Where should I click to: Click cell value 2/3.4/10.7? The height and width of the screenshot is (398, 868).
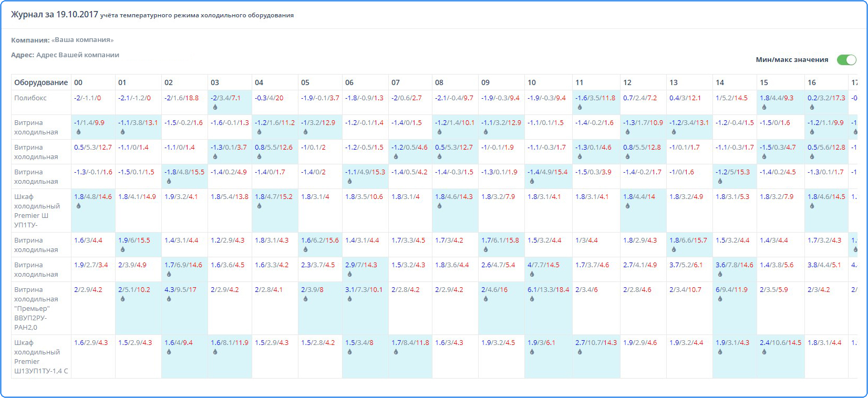point(685,290)
